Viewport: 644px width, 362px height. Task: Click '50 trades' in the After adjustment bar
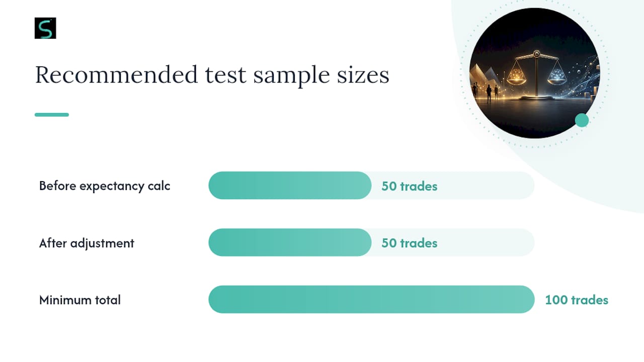click(410, 243)
